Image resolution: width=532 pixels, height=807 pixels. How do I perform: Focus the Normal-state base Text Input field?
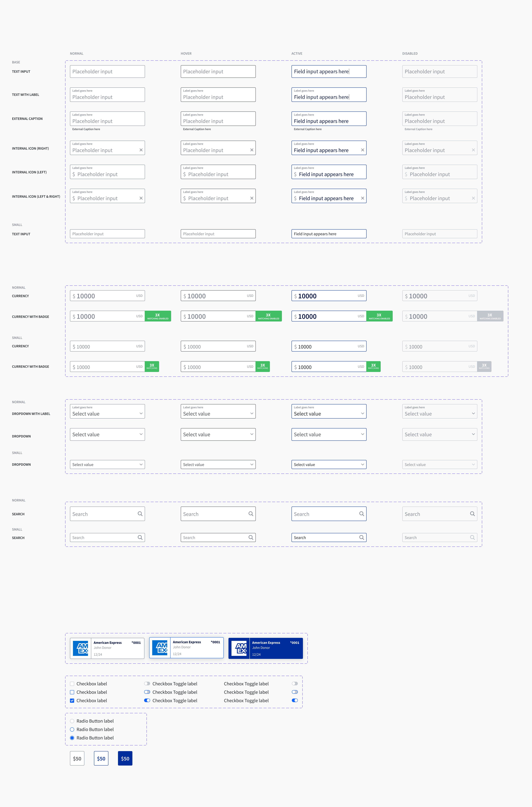(107, 72)
